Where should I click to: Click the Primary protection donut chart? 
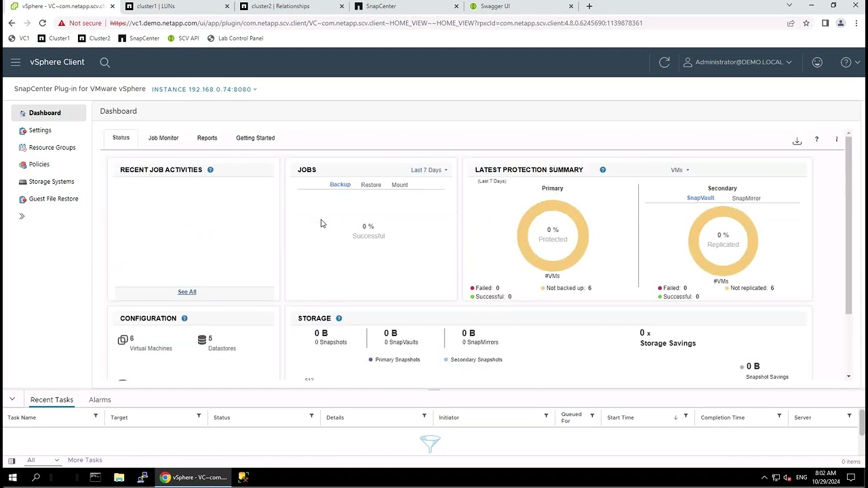[553, 235]
